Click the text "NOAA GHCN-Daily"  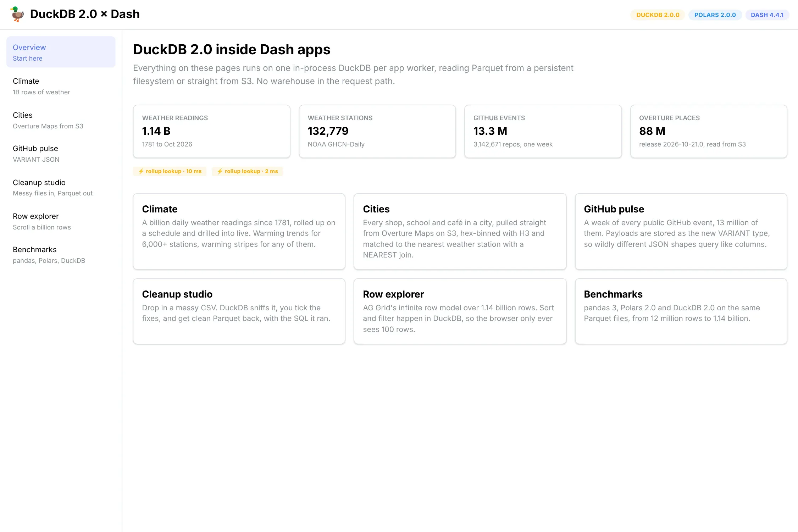[336, 144]
